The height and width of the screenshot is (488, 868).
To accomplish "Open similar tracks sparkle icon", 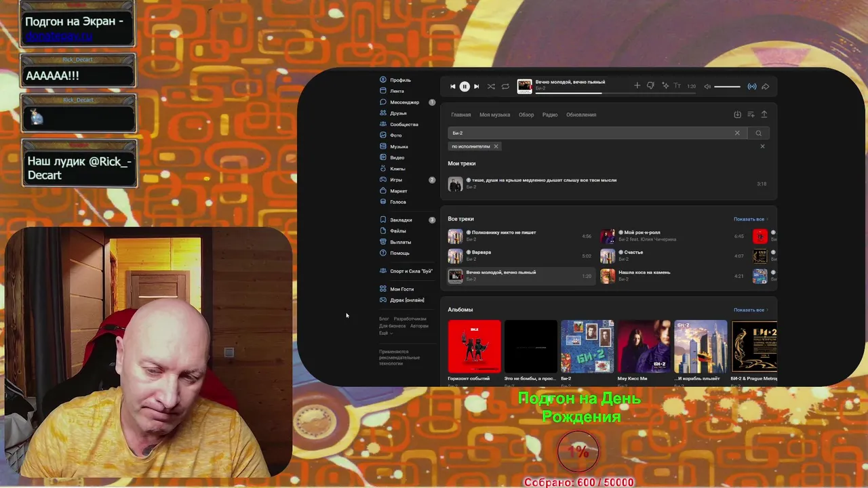I will 665,86.
